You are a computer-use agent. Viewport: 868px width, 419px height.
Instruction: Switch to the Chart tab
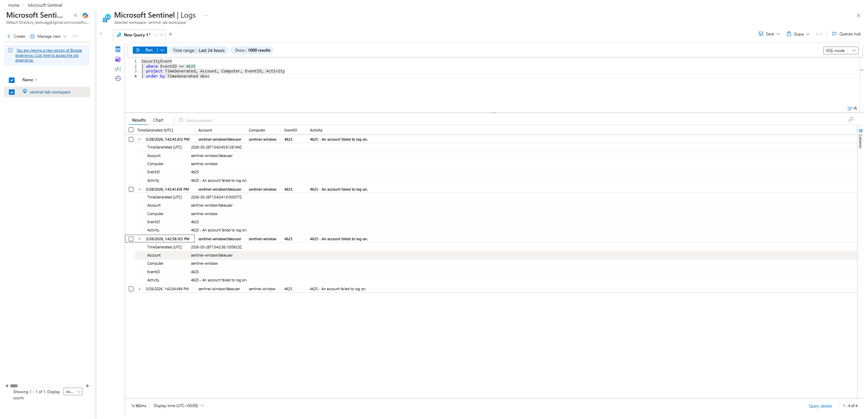coord(158,120)
